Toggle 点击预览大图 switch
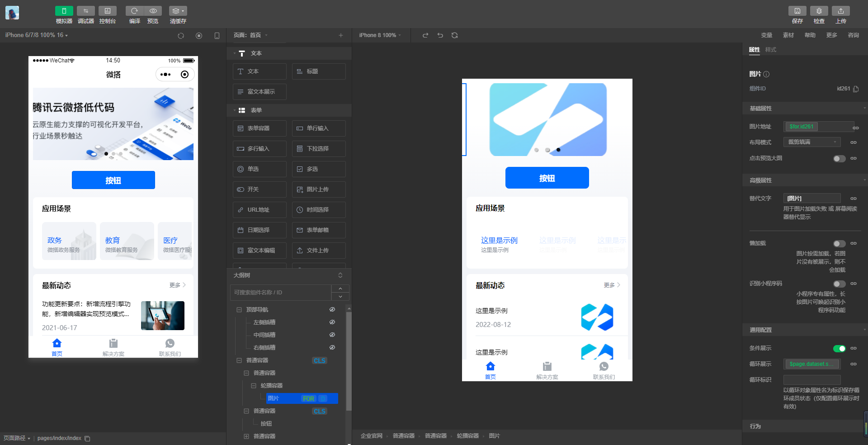The width and height of the screenshot is (868, 445). coord(840,159)
